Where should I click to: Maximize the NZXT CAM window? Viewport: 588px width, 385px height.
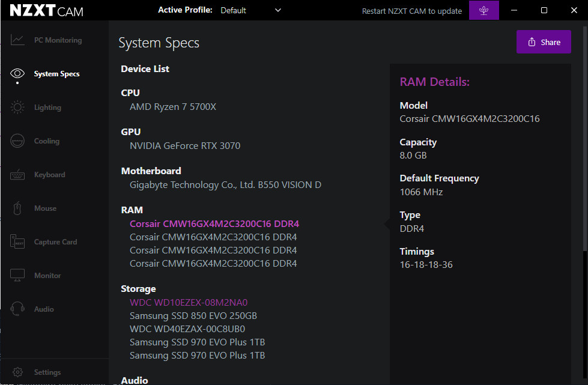click(544, 10)
